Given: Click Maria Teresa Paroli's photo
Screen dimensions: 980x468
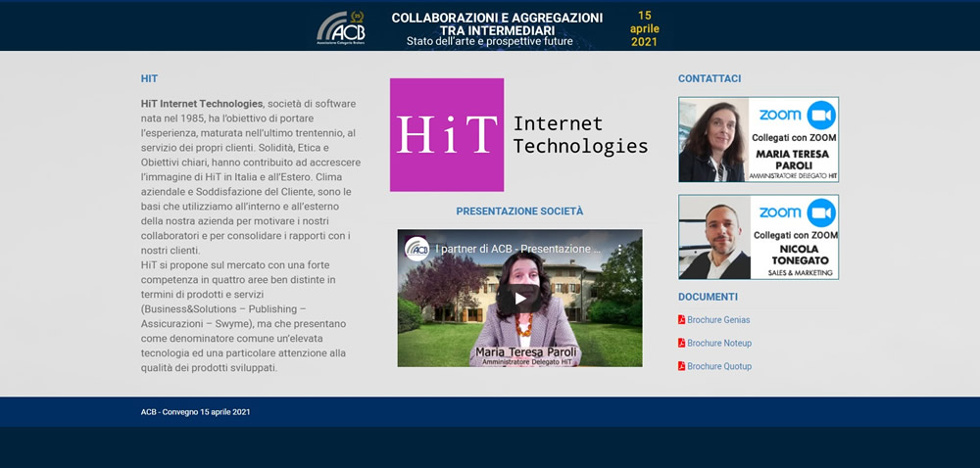Looking at the screenshot, I should [x=713, y=140].
